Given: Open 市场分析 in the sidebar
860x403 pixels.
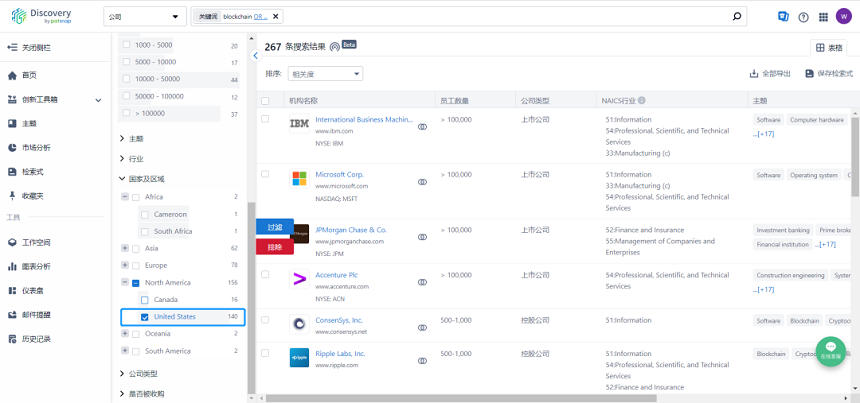Looking at the screenshot, I should pos(35,148).
